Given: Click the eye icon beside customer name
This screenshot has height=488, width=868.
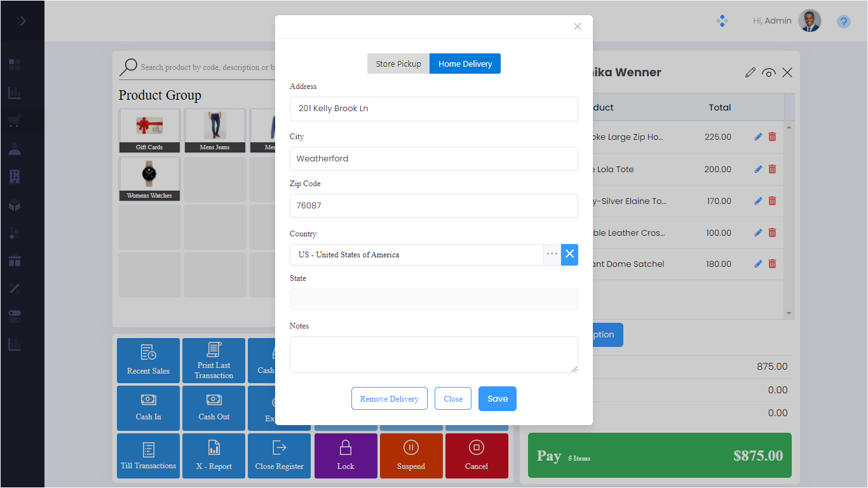Looking at the screenshot, I should [x=769, y=72].
